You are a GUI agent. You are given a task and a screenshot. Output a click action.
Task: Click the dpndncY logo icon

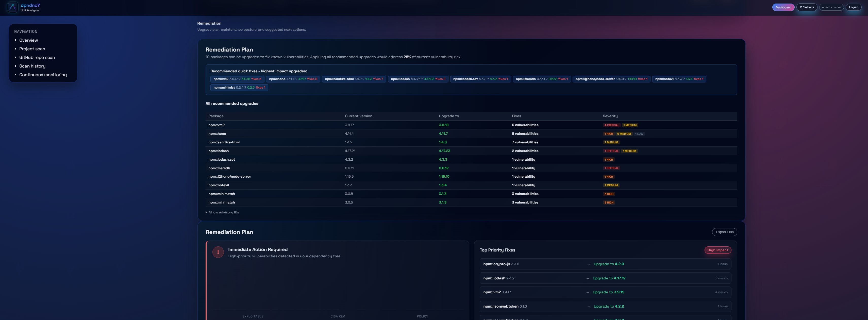click(12, 7)
